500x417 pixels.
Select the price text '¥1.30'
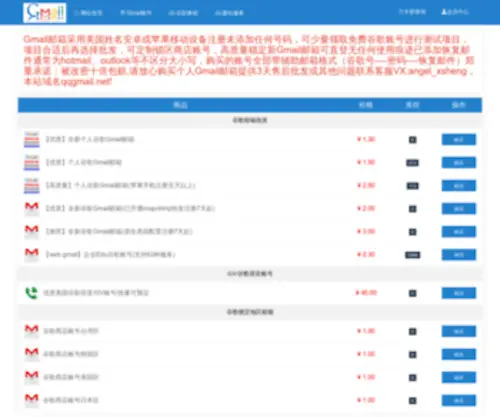click(366, 139)
